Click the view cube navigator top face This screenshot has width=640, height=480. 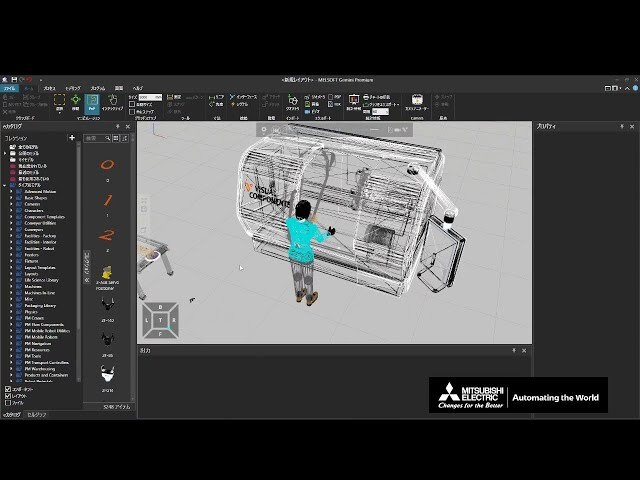pyautogui.click(x=160, y=320)
